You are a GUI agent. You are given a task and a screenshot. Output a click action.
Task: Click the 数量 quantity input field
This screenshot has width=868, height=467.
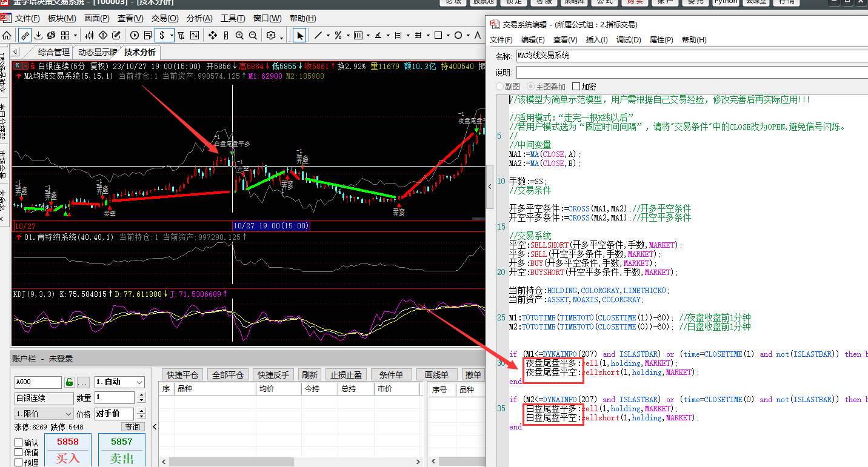[x=115, y=397]
